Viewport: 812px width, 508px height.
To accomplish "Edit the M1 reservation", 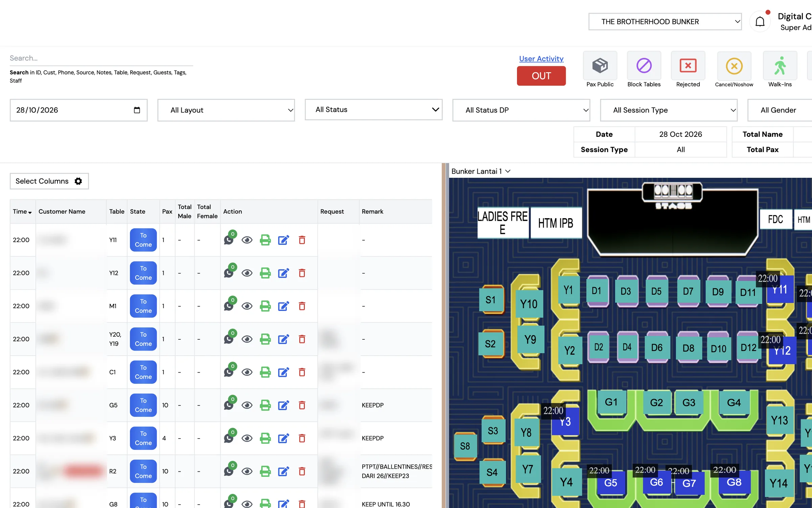I will coord(284,306).
